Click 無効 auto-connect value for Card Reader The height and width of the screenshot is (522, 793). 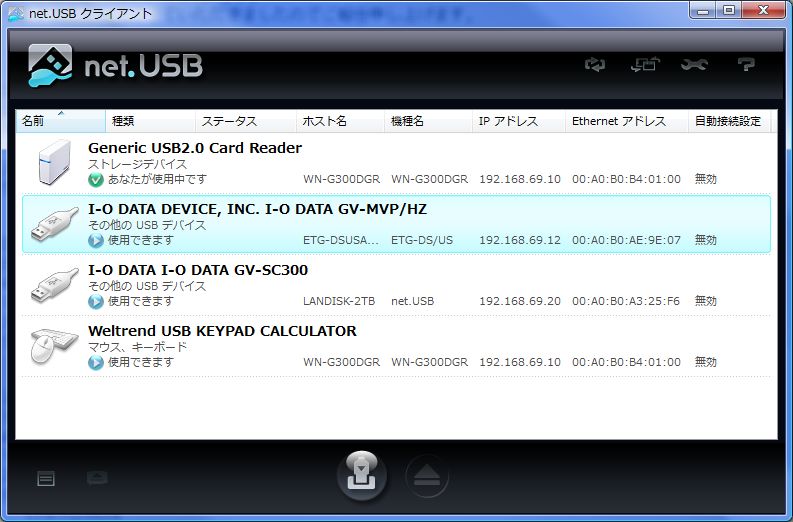[x=706, y=179]
